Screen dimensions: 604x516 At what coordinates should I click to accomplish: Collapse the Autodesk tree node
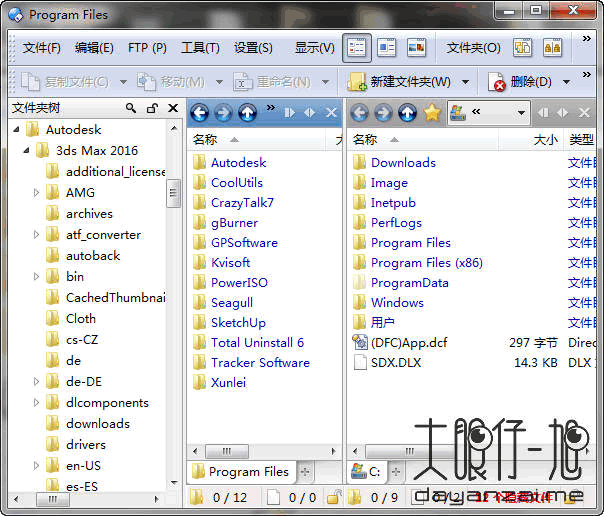(x=17, y=129)
